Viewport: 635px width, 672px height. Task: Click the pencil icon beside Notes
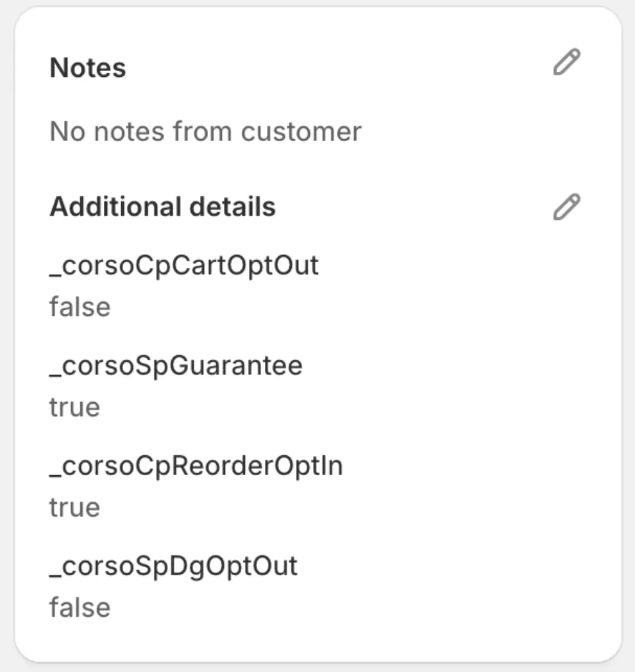(566, 63)
